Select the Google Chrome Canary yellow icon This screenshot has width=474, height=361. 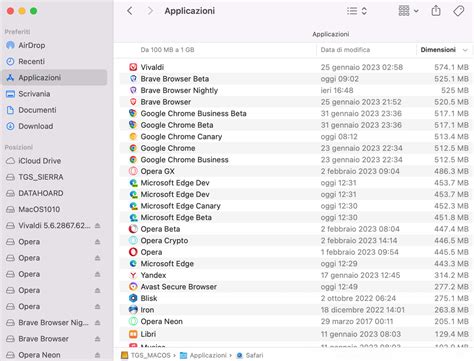pos(133,136)
